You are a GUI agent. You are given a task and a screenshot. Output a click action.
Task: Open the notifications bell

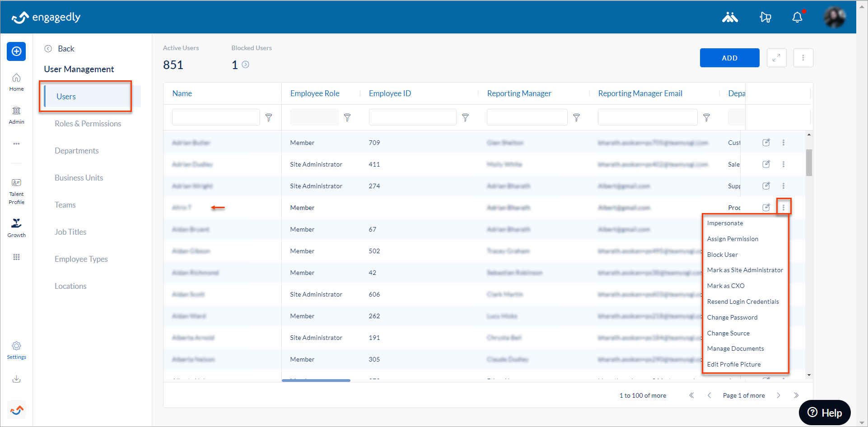click(798, 17)
